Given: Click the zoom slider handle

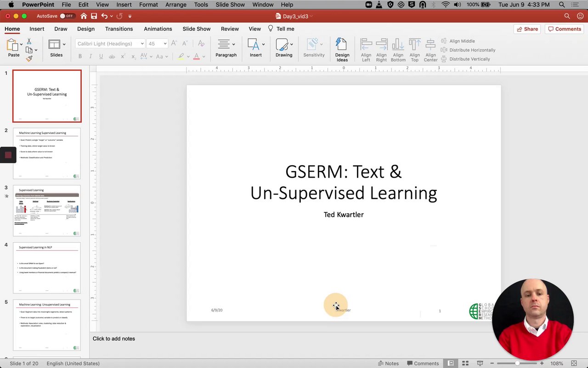Looking at the screenshot, I should click(x=517, y=363).
